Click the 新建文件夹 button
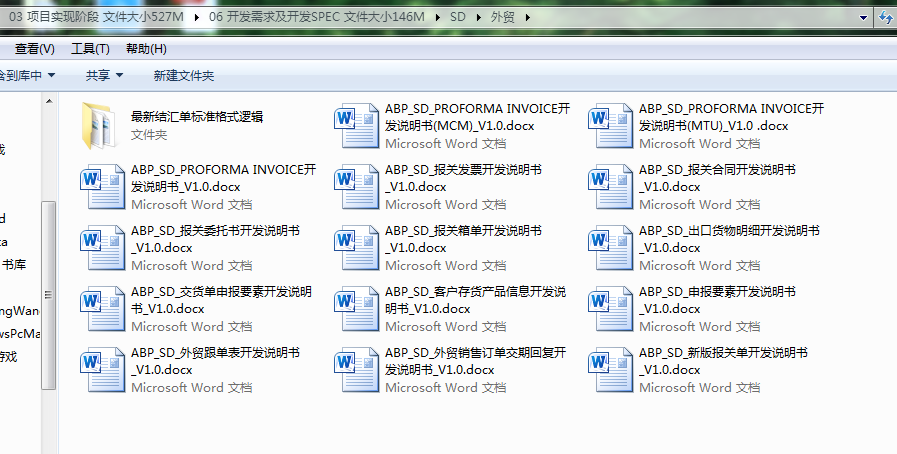Image resolution: width=897 pixels, height=454 pixels. click(x=184, y=75)
